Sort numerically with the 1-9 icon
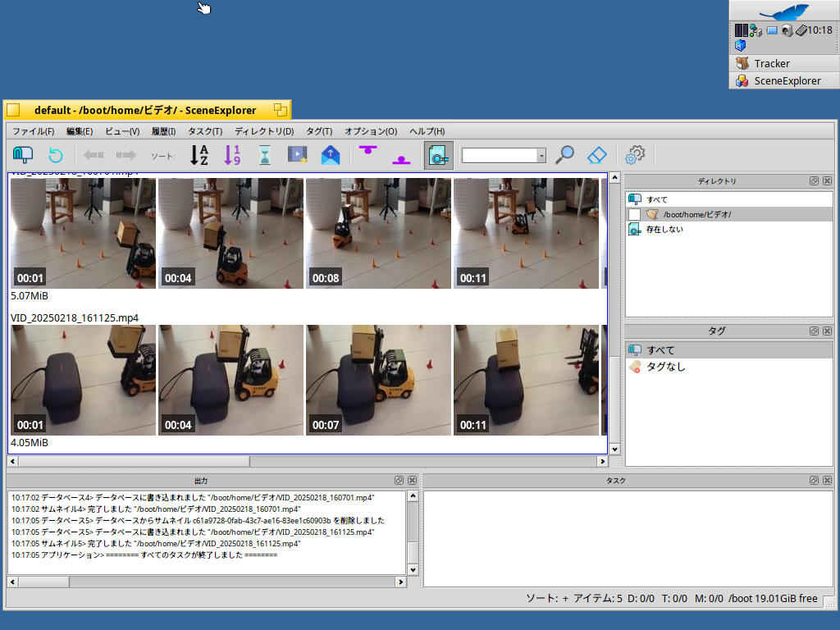840x630 pixels. (x=232, y=155)
